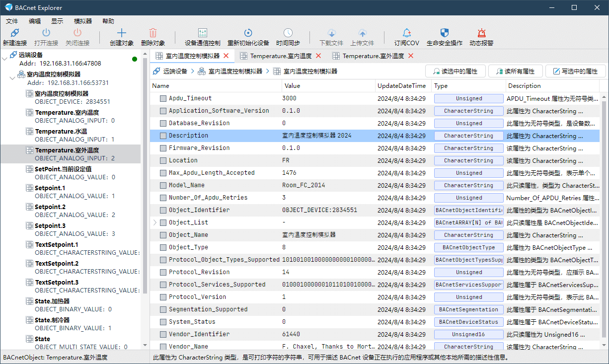Switch to the Temperature.室内温度 tab

tap(280, 56)
